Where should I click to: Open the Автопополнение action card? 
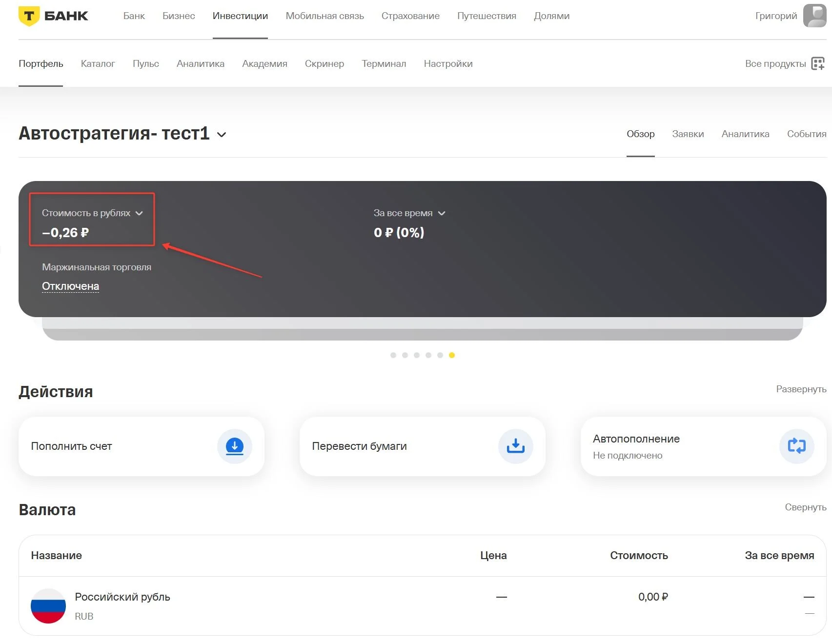[704, 446]
